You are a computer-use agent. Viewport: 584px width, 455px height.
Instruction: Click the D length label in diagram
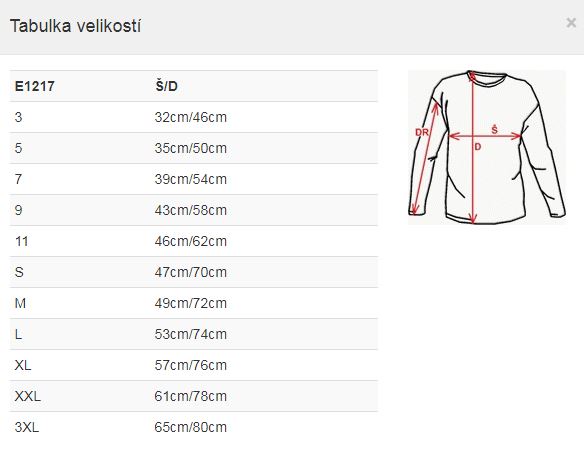478,147
